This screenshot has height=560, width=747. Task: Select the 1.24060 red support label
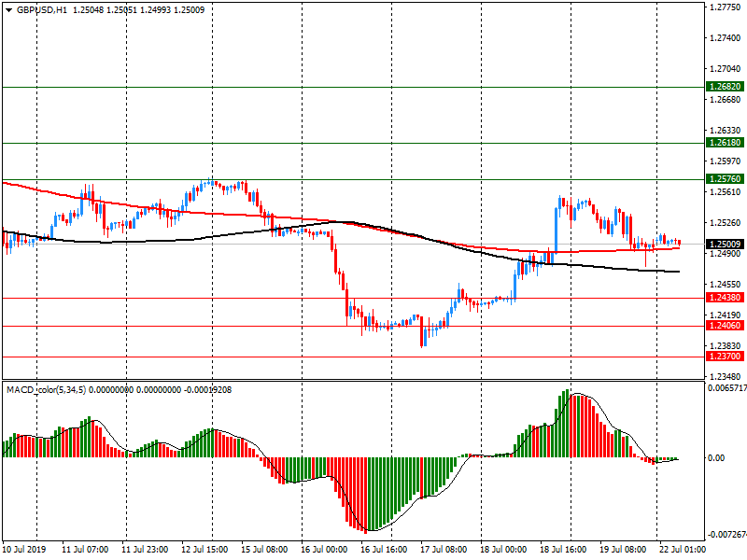click(726, 326)
